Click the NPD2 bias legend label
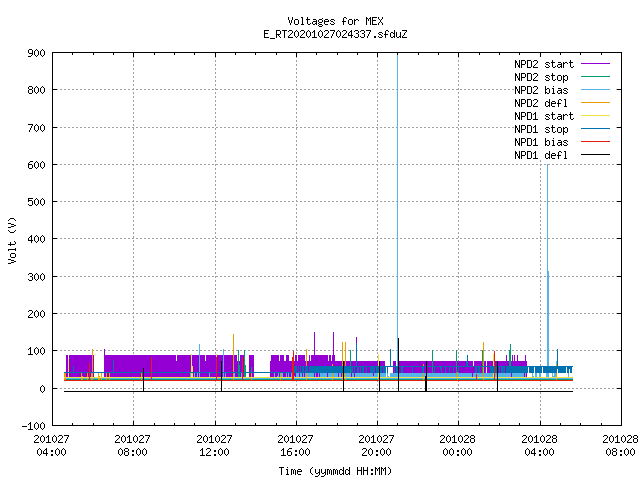 541,90
